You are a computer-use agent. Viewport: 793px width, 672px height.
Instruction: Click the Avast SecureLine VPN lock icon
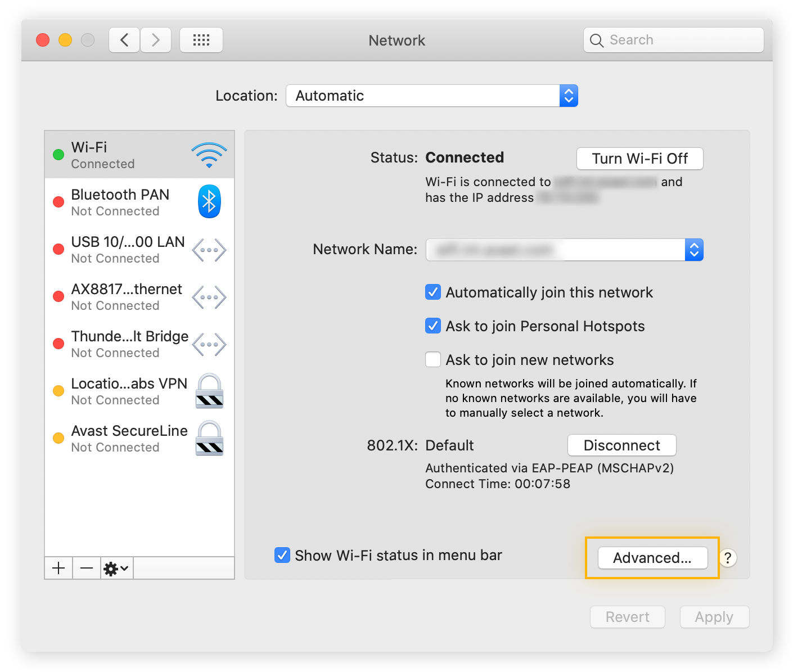209,438
